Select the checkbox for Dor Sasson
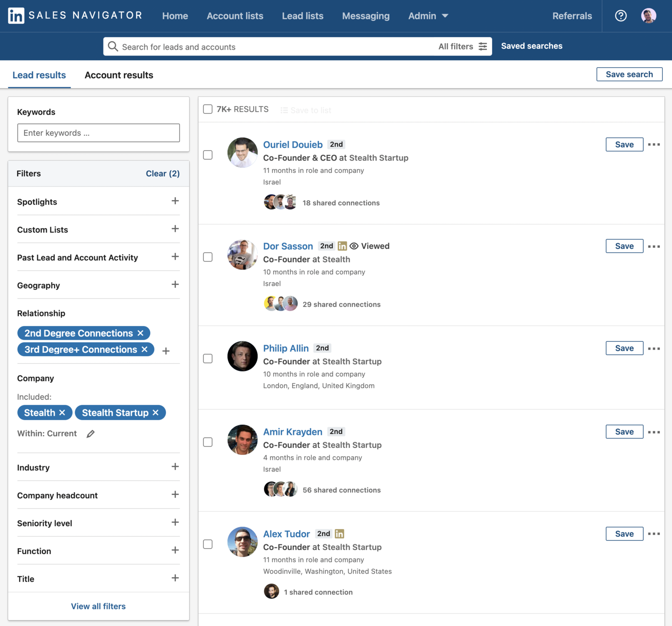 [x=208, y=257]
